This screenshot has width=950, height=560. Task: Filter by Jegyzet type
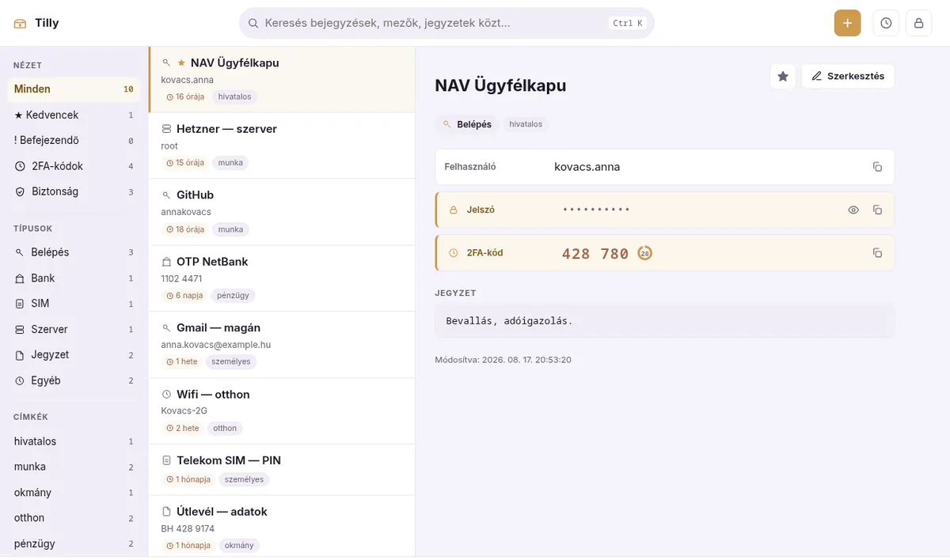coord(74,354)
